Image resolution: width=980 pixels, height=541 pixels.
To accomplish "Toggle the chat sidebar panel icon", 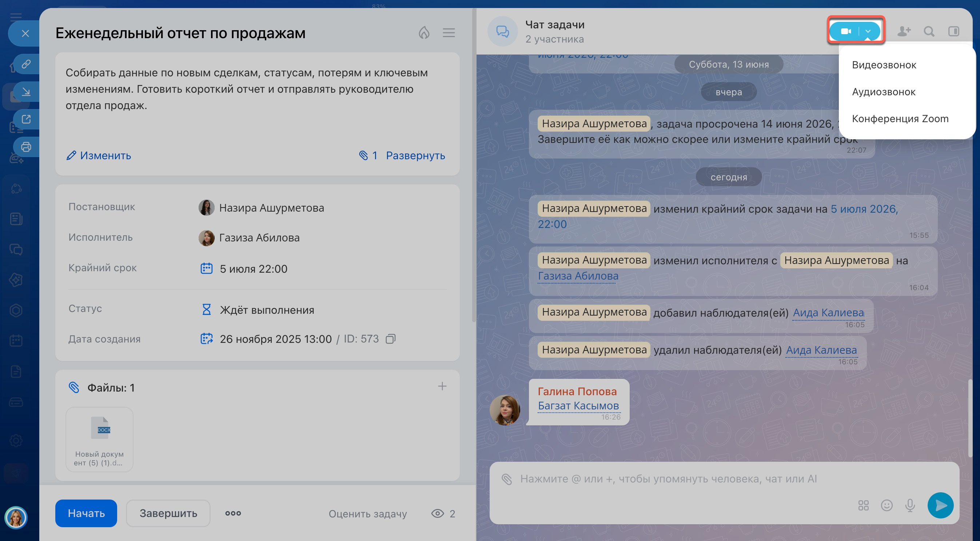I will [954, 31].
